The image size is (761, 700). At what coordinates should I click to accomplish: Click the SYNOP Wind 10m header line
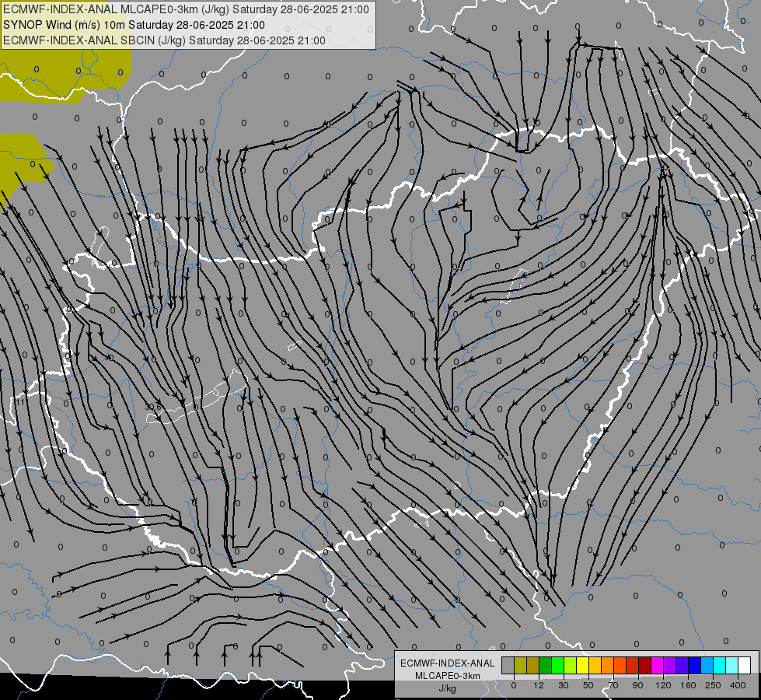click(134, 25)
